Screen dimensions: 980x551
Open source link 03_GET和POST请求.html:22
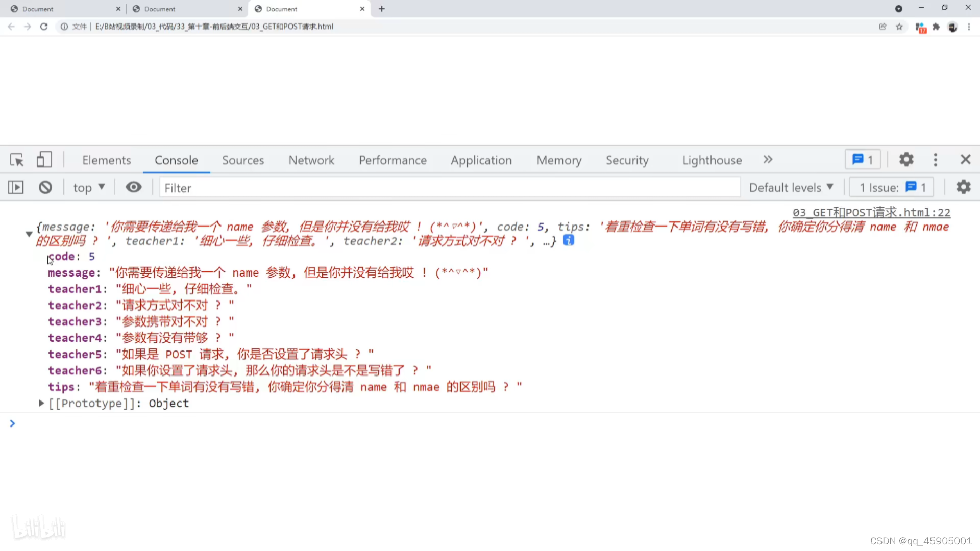[x=871, y=212]
